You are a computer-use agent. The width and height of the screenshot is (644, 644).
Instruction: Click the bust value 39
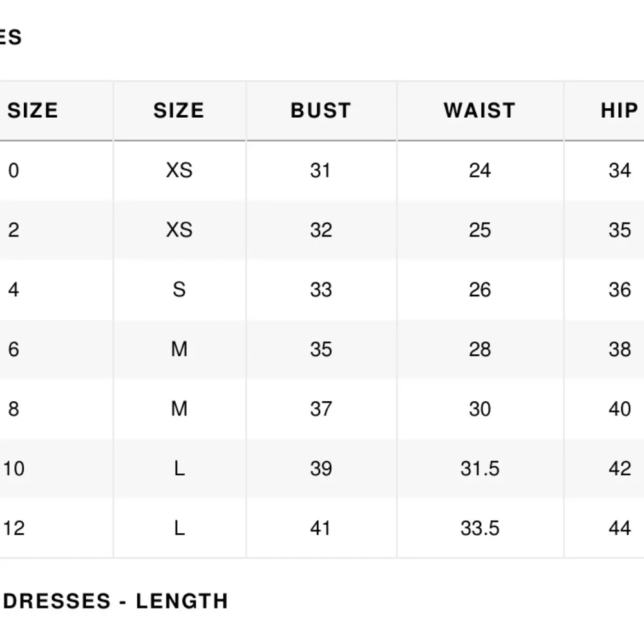321,469
